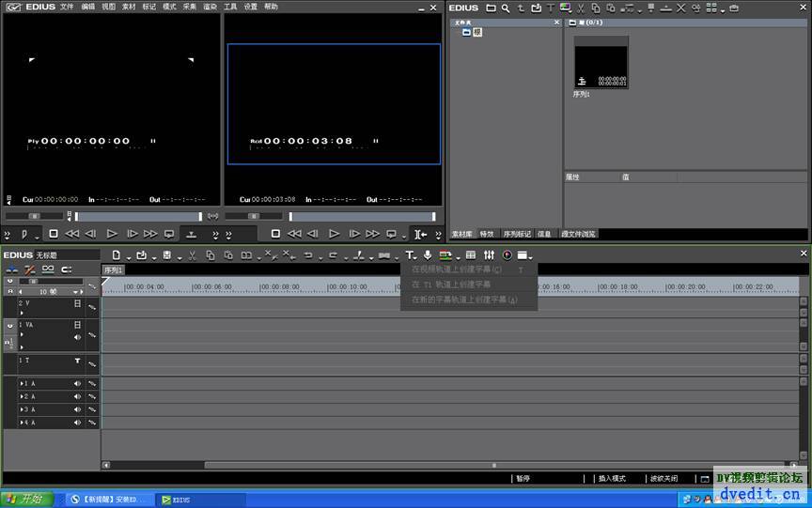Click the tools briefcase icon in bin toolbar
Image resolution: width=812 pixels, height=508 pixels.
click(x=734, y=8)
